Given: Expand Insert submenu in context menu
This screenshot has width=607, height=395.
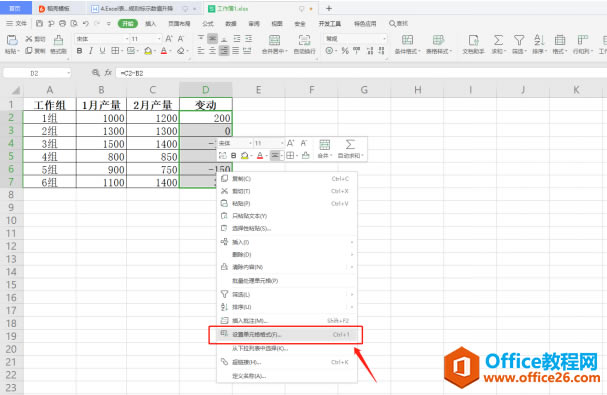Looking at the screenshot, I should 286,242.
